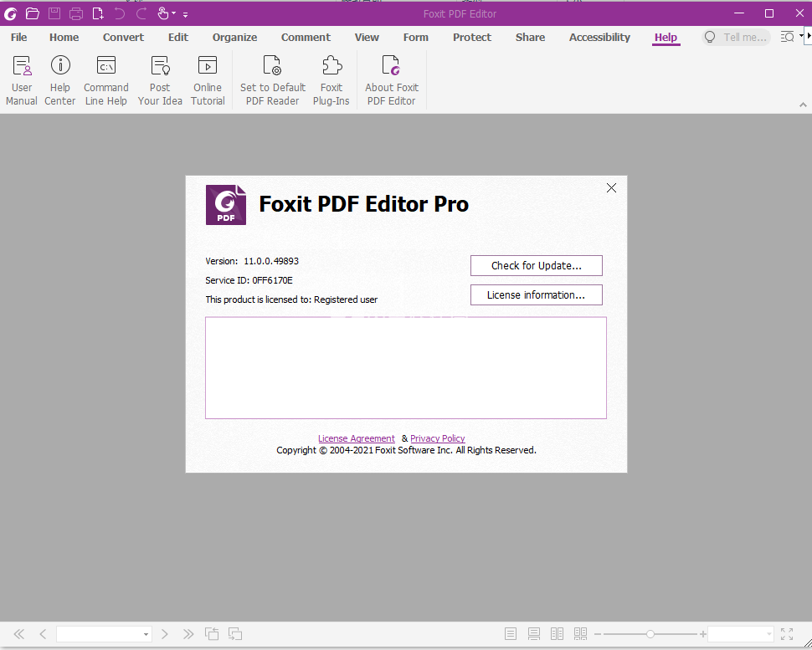Open the File menu

19,38
